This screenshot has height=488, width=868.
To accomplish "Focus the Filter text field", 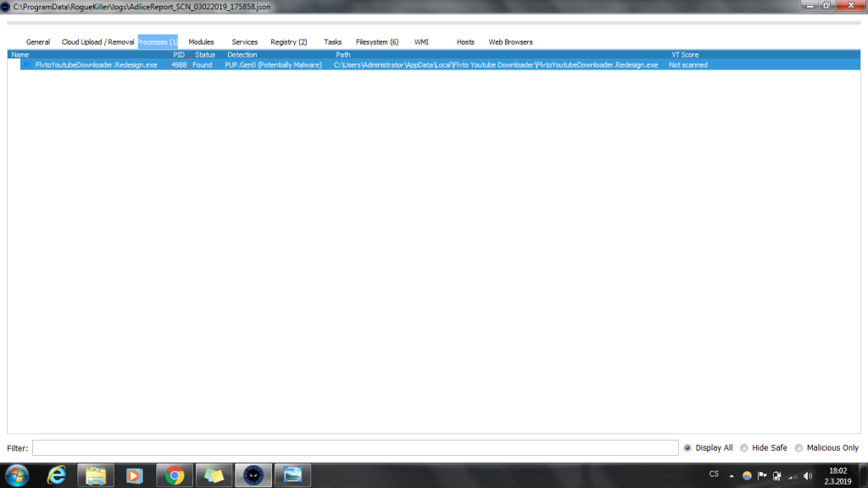I will pos(355,447).
